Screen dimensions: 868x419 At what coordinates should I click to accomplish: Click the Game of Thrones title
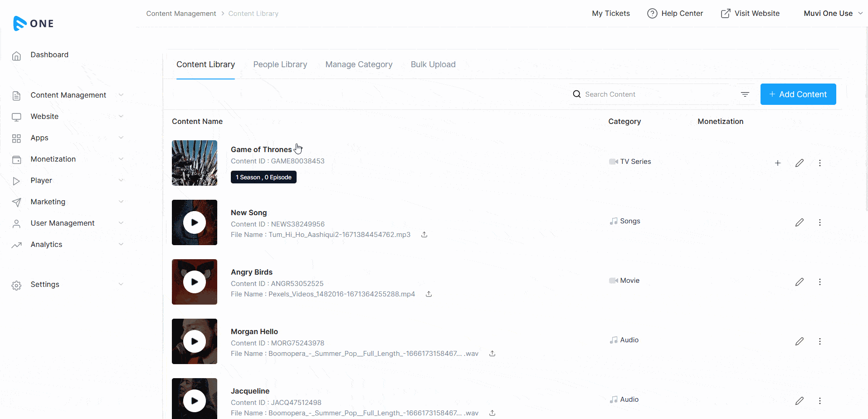(x=261, y=149)
